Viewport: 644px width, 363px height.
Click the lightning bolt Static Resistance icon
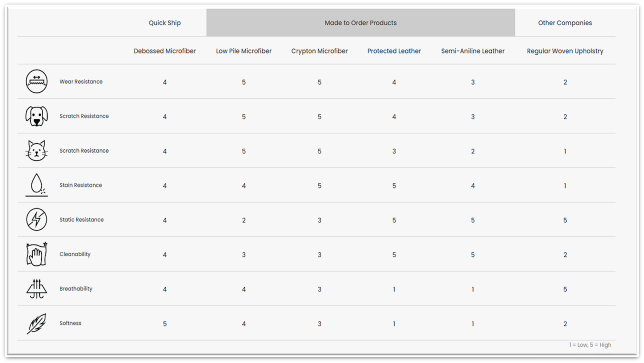coord(36,220)
